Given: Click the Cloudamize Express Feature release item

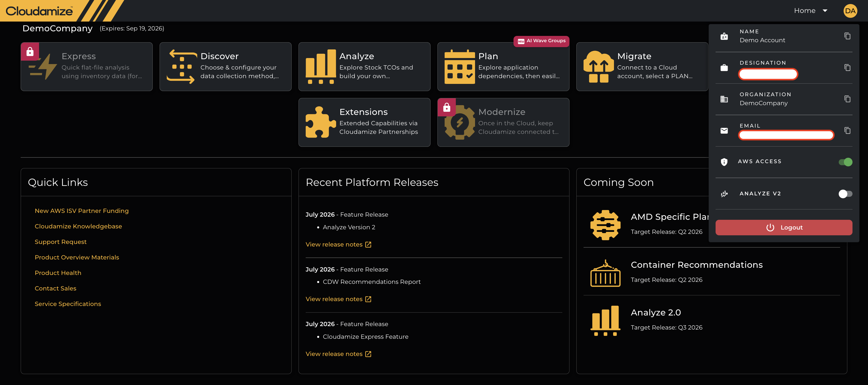Looking at the screenshot, I should click(365, 337).
